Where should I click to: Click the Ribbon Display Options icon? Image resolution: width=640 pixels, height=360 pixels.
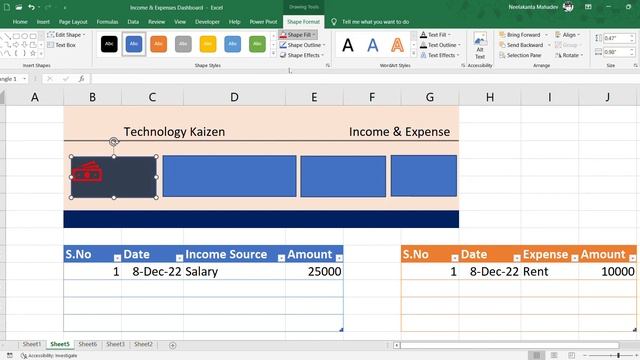pos(588,7)
